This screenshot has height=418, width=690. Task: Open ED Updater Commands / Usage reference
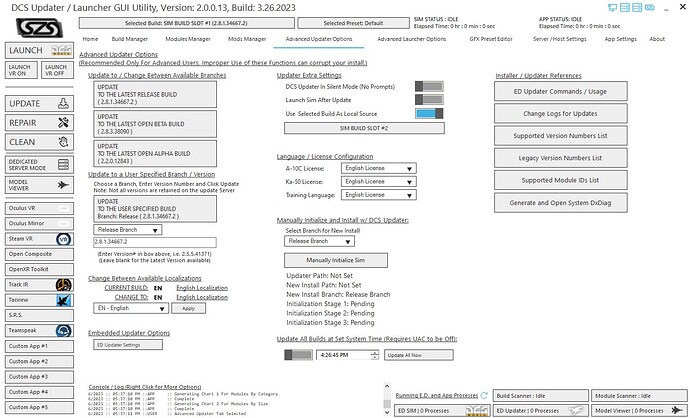(x=560, y=92)
